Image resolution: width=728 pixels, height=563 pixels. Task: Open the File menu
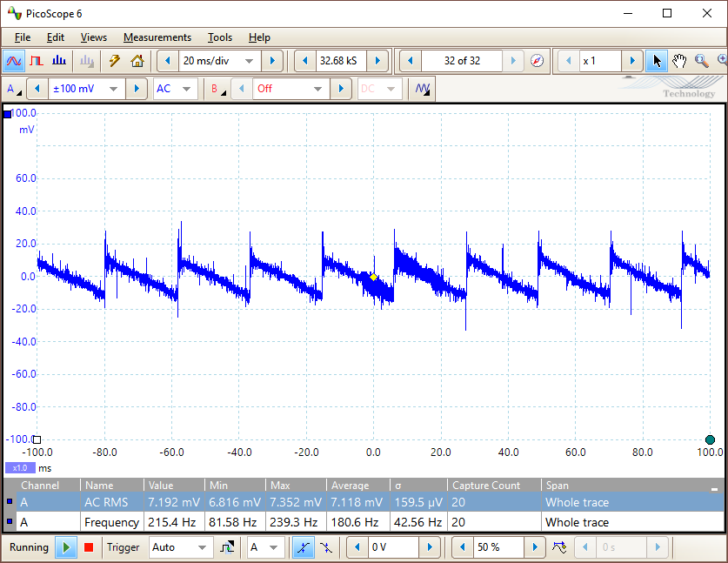click(23, 37)
